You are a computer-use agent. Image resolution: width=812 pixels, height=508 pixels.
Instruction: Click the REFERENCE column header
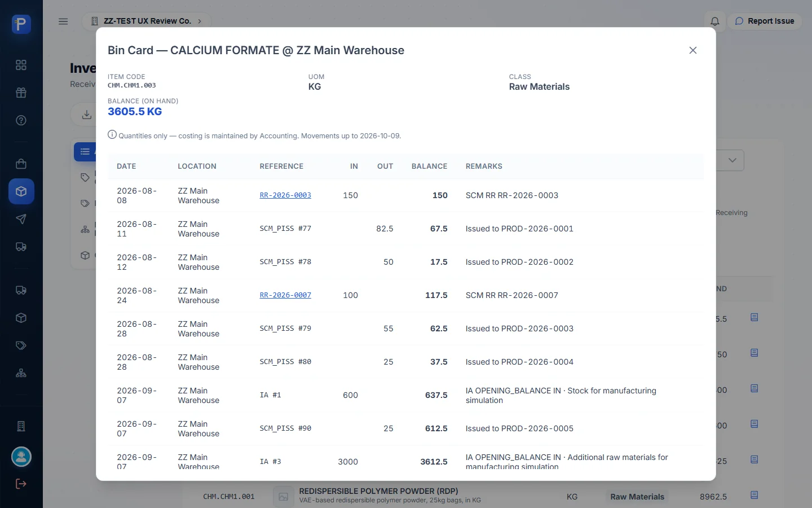281,167
